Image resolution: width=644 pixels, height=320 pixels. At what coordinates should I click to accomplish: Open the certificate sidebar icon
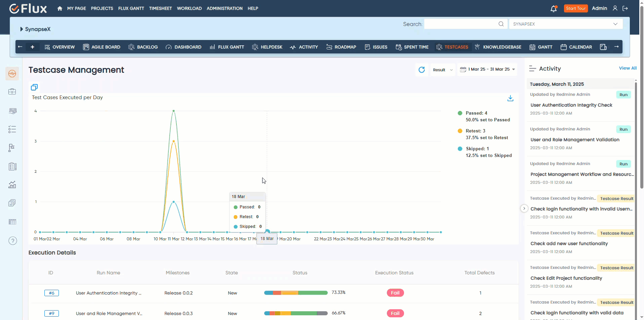(x=12, y=111)
